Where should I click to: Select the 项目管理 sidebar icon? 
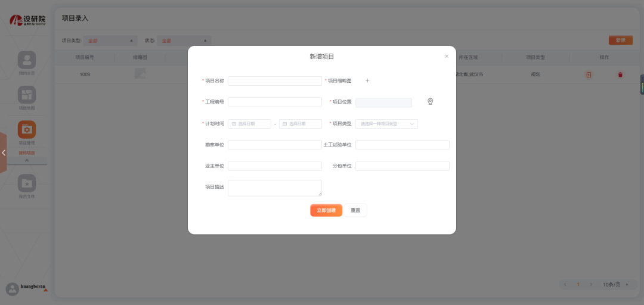(27, 130)
